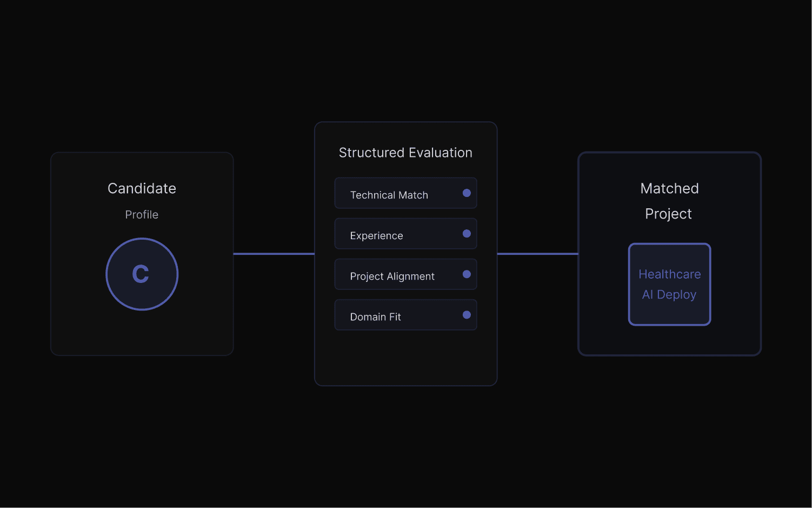Toggle the Experience evaluation row
812x508 pixels.
[x=405, y=234]
